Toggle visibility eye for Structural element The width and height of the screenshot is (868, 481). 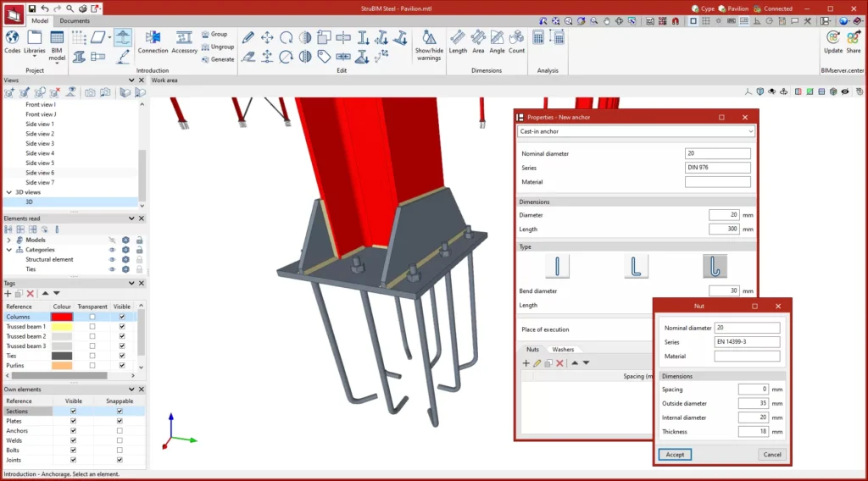pyautogui.click(x=111, y=259)
